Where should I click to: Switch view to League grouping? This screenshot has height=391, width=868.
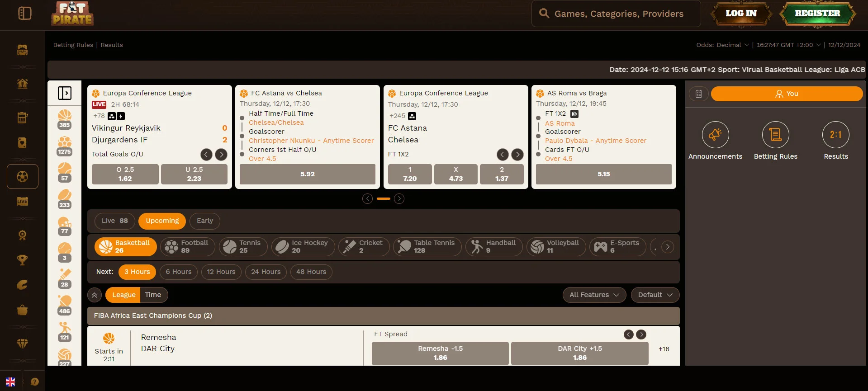click(123, 295)
